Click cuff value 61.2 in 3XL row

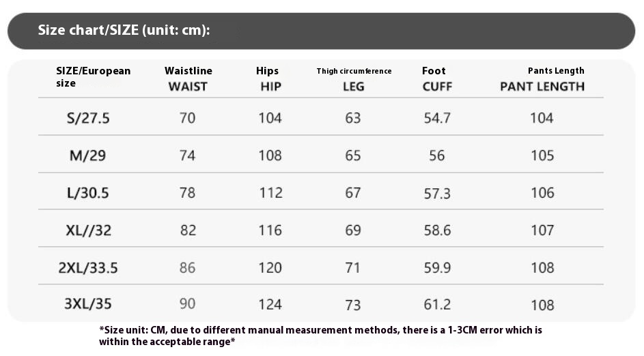pyautogui.click(x=437, y=304)
